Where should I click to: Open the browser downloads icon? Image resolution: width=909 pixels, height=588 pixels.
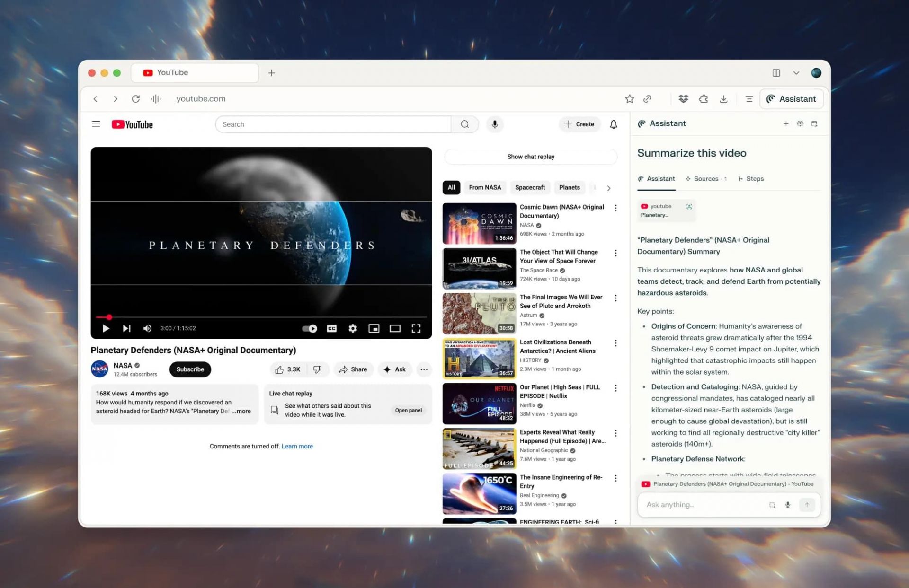point(723,99)
